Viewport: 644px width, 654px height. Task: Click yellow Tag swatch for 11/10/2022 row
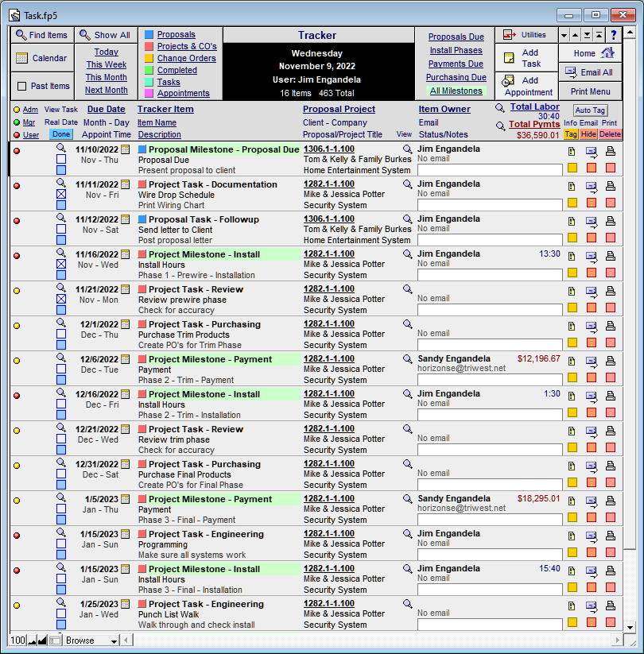pyautogui.click(x=572, y=168)
